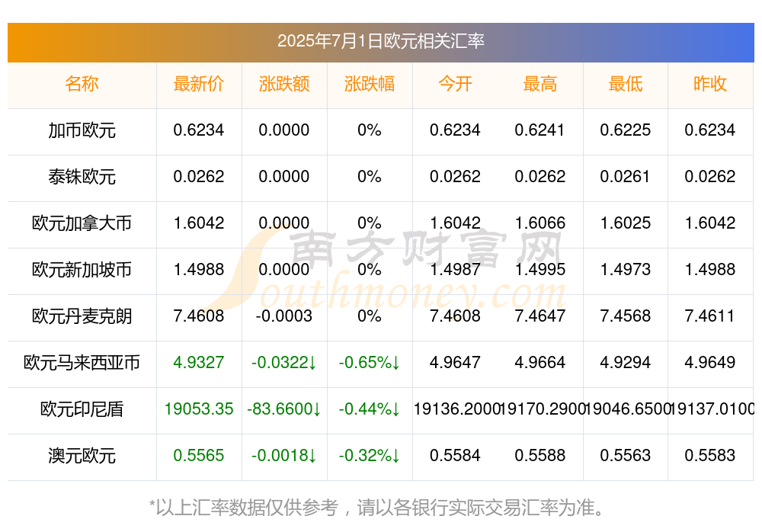Click 欧元新加坡币 high value 1.4995
Screen dimensions: 762x532
point(540,269)
